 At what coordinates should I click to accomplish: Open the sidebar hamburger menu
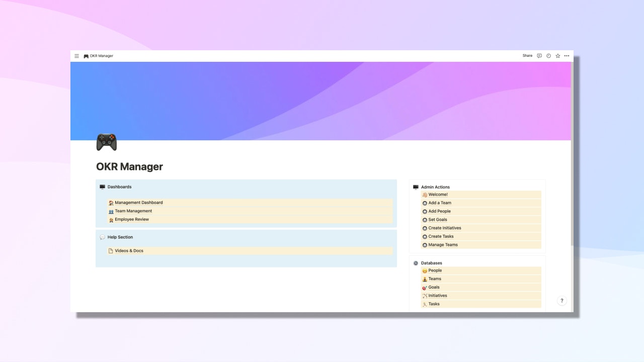pos(76,56)
